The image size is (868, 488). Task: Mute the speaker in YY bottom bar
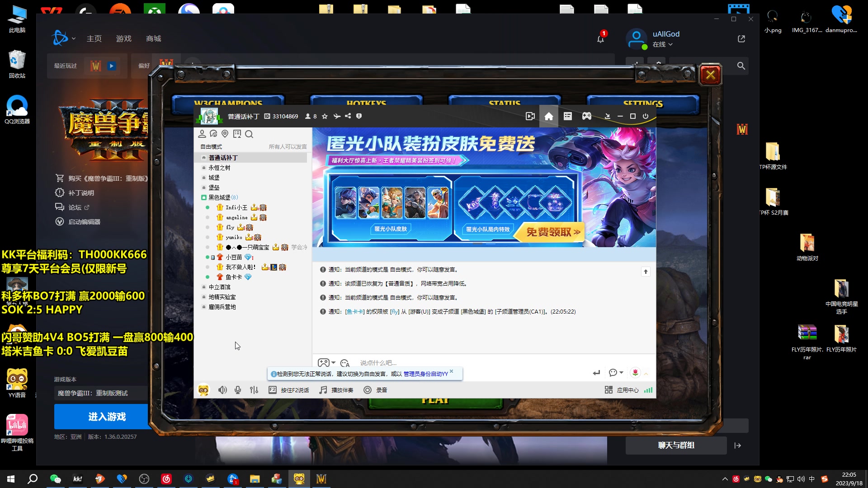(222, 390)
